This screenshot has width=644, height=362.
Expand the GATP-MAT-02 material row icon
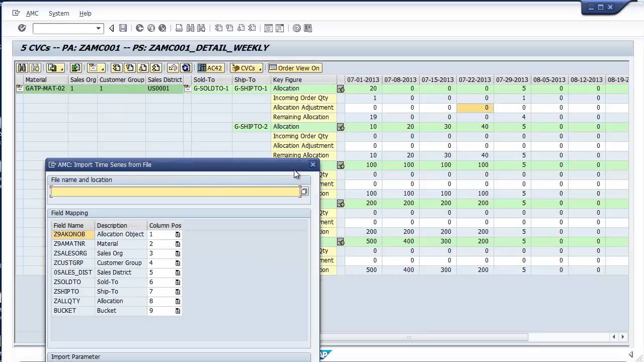(x=20, y=88)
